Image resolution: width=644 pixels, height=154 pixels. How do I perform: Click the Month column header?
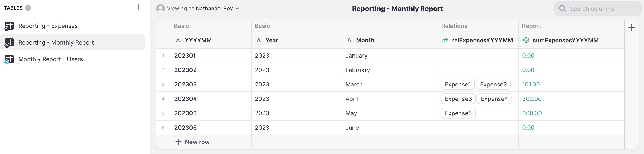coord(365,40)
